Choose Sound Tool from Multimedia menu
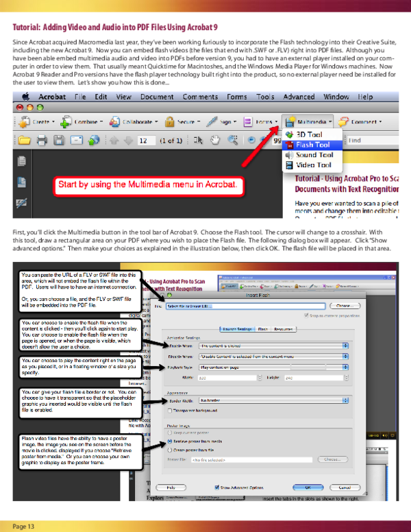This screenshot has height=532, width=411. [312, 155]
